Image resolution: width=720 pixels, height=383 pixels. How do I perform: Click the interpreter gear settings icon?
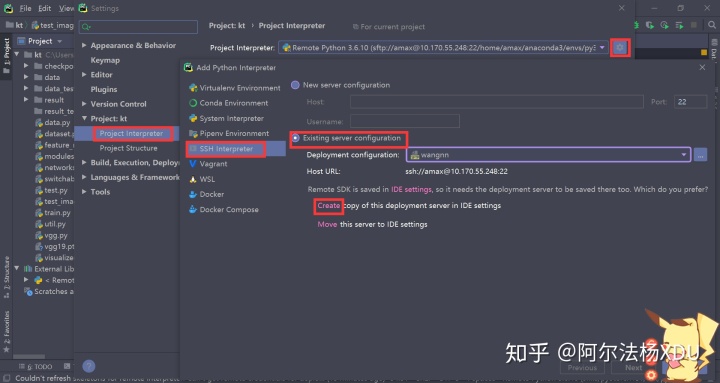[620, 47]
